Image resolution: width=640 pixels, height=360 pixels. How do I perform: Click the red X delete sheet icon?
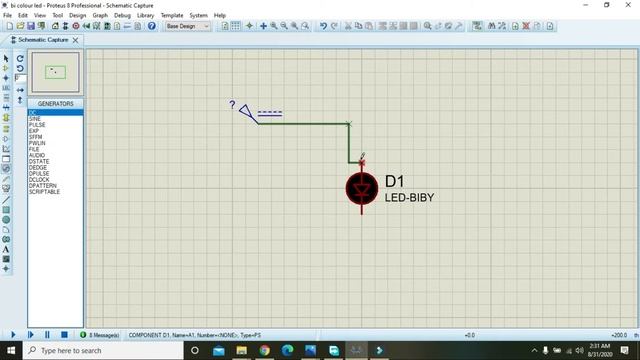pos(526,26)
